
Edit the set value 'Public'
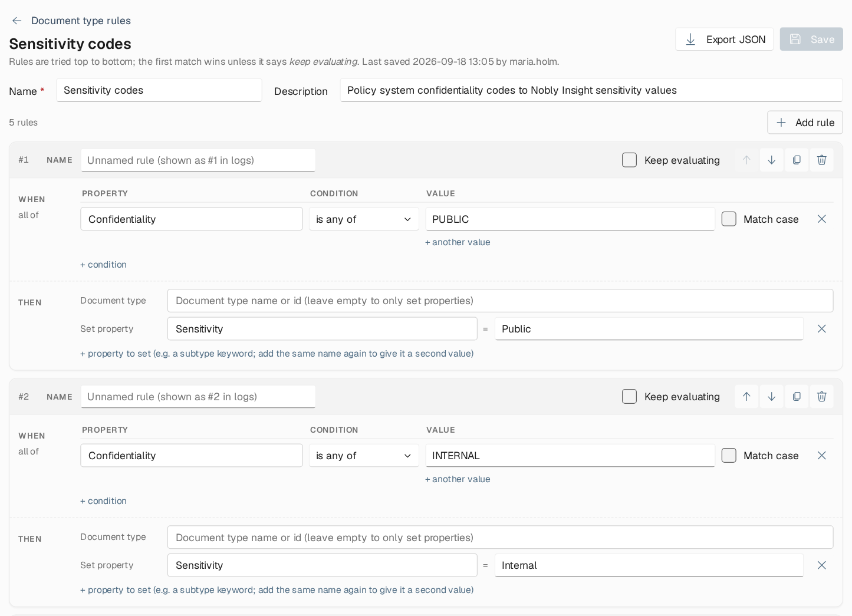point(649,329)
